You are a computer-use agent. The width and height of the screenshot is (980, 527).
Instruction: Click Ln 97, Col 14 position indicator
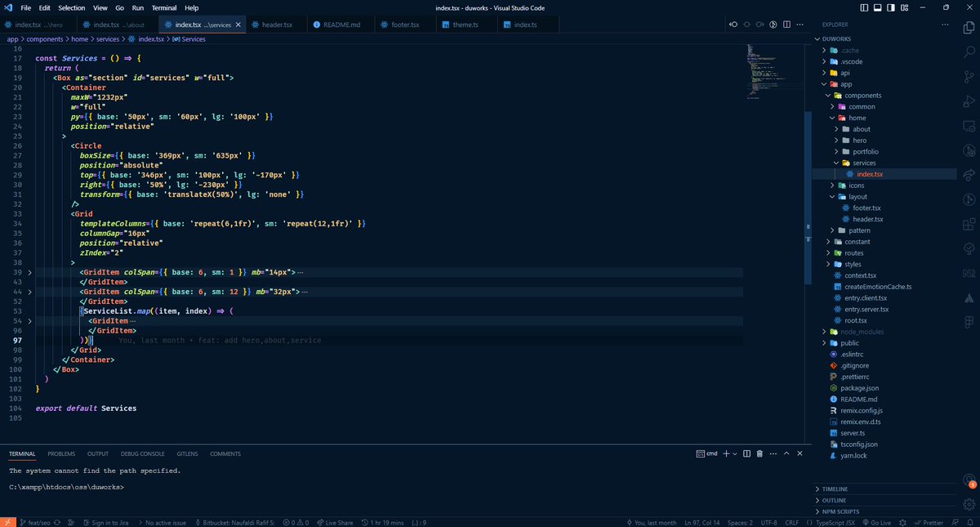702,522
